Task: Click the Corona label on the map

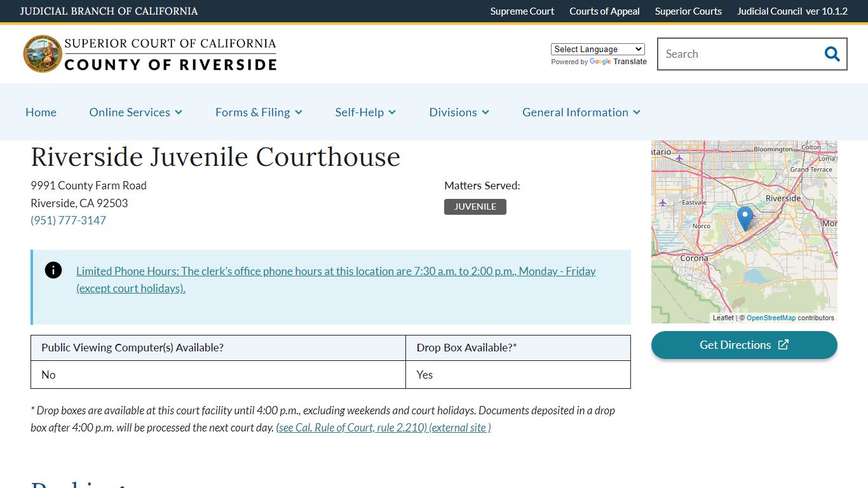Action: (x=694, y=258)
